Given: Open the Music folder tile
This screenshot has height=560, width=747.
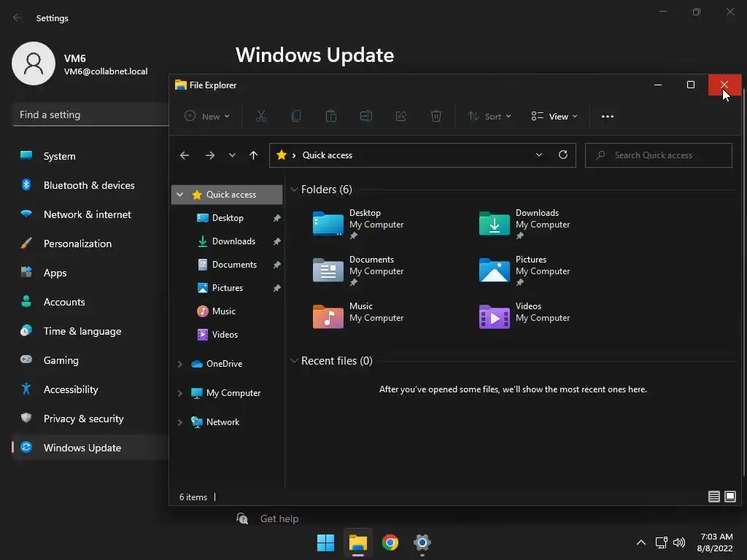Looking at the screenshot, I should click(358, 316).
